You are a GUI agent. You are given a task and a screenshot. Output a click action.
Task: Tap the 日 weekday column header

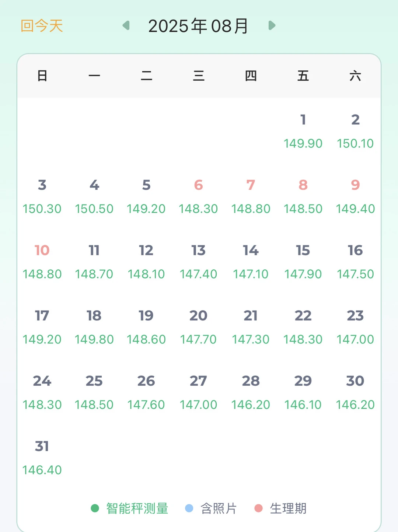click(x=42, y=76)
